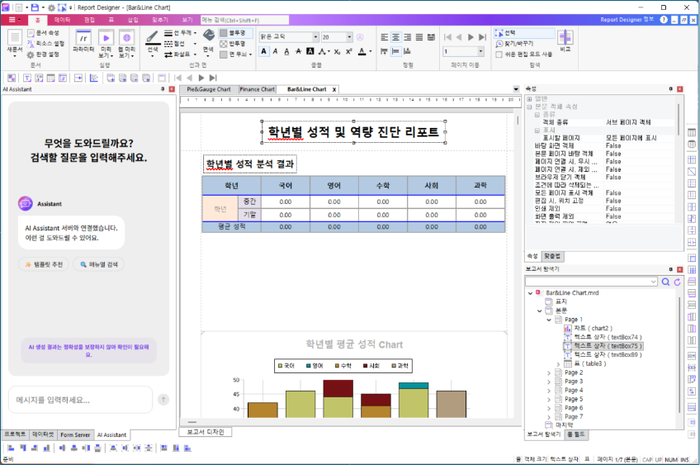The width and height of the screenshot is (700, 465).
Task: Click the 선색 line color pen icon
Action: pyautogui.click(x=152, y=37)
